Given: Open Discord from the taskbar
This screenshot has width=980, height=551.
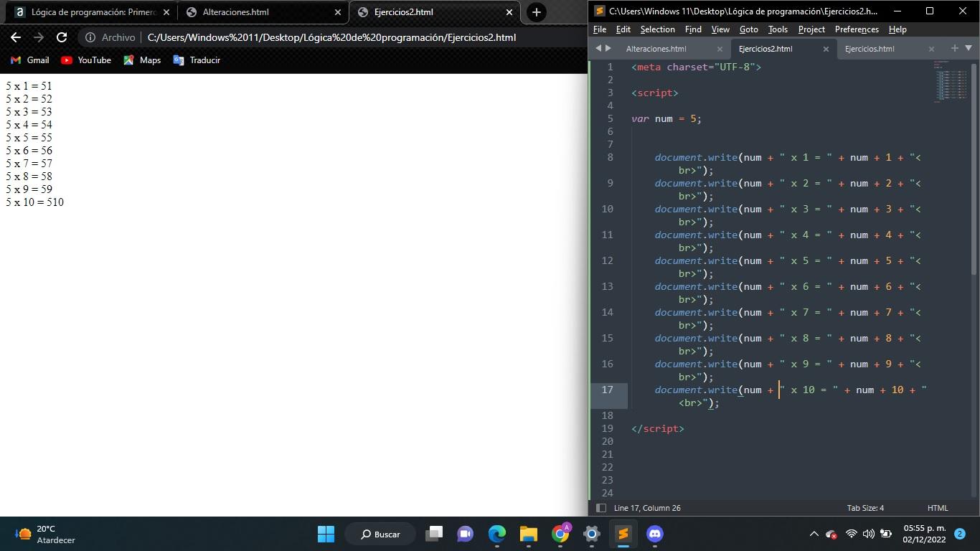Looking at the screenshot, I should point(654,534).
